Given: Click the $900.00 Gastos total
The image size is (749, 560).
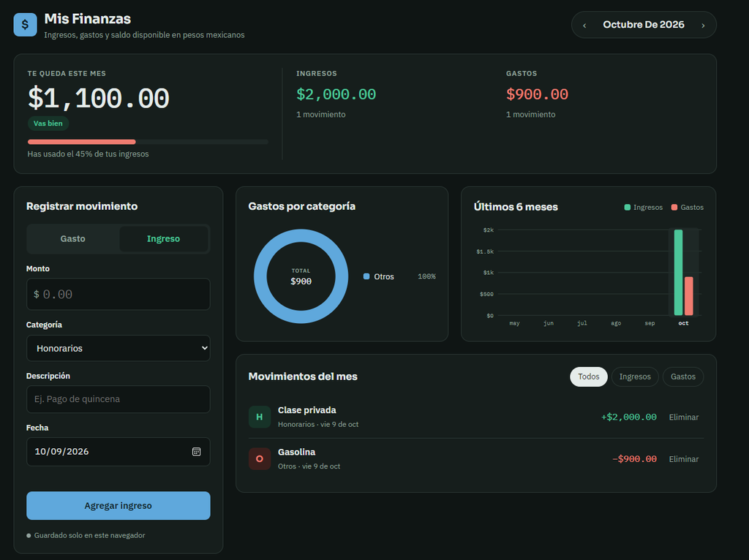Looking at the screenshot, I should (537, 94).
